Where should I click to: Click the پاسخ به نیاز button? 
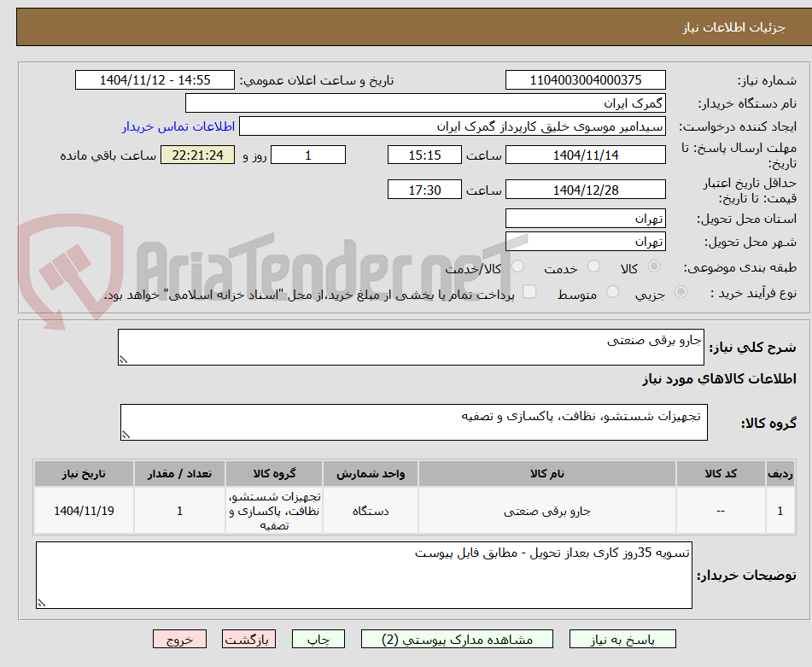(x=622, y=639)
